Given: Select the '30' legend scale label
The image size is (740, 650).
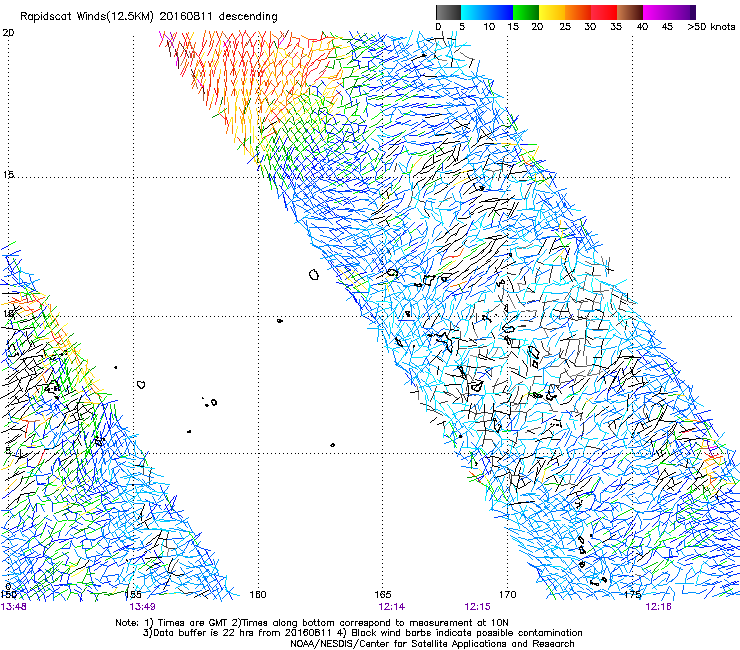Looking at the screenshot, I should click(590, 27).
